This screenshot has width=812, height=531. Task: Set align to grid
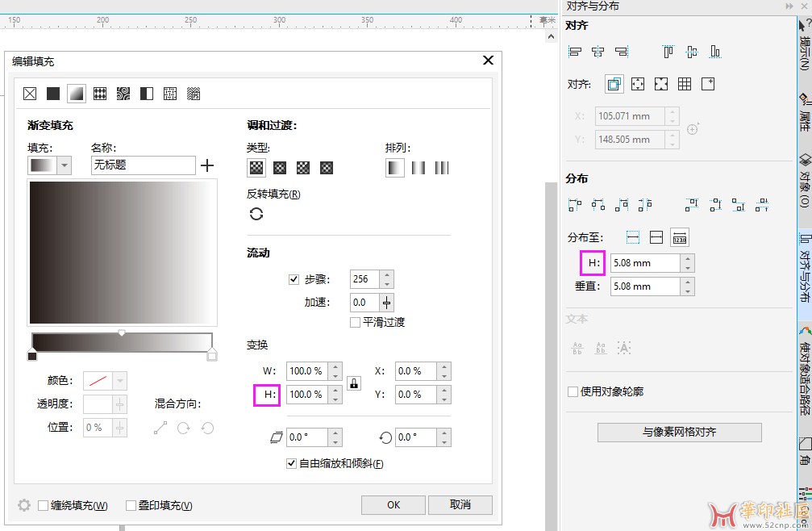click(x=685, y=84)
